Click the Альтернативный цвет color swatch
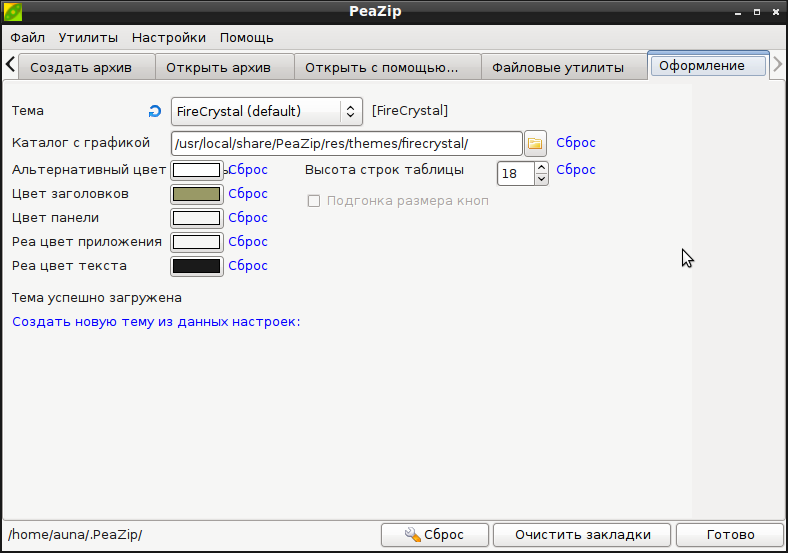Screen dimensions: 788x553 click(196, 170)
